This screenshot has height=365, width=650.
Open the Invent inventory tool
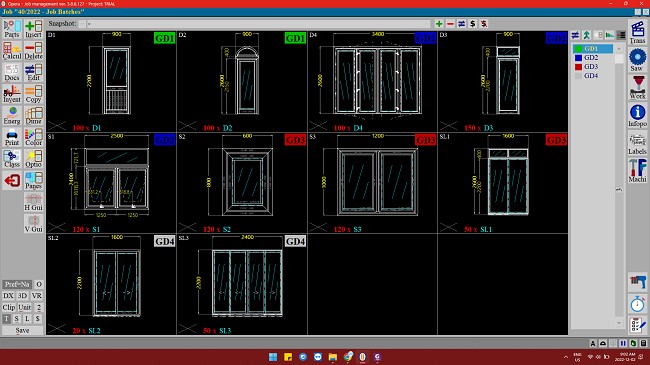point(12,94)
